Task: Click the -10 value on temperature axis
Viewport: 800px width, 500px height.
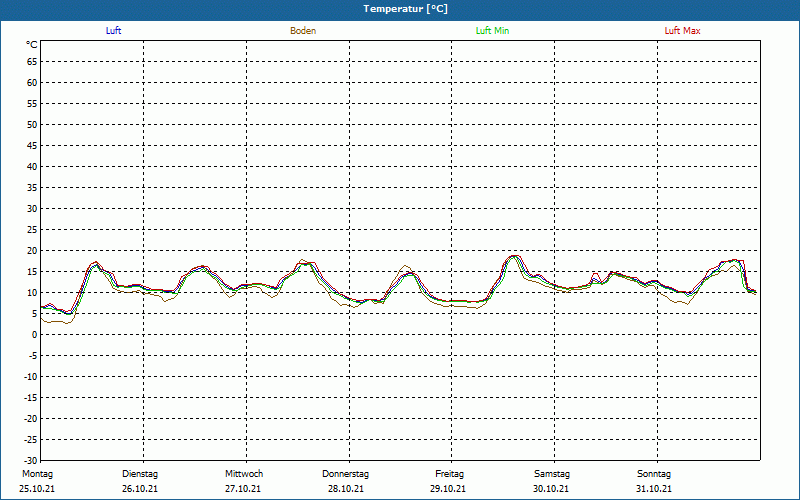Action: tap(31, 377)
